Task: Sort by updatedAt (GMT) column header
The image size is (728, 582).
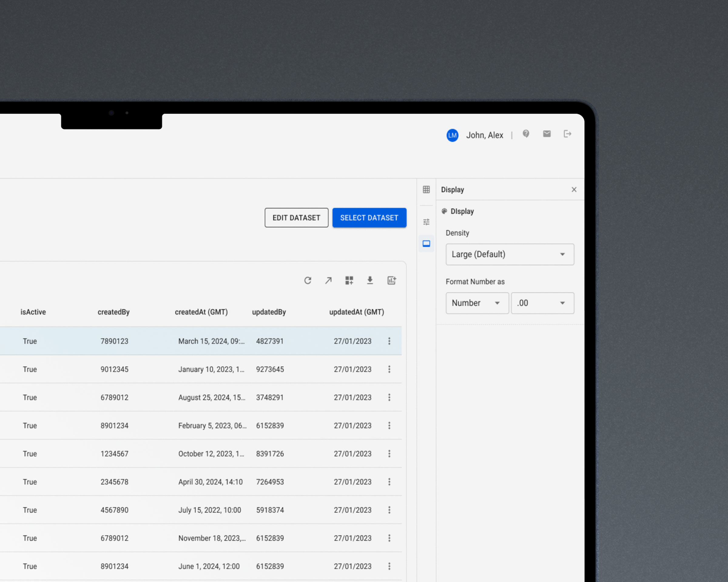Action: pos(357,312)
